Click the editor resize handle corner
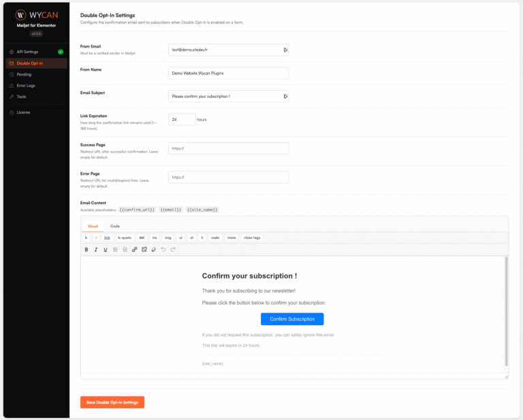 506,376
